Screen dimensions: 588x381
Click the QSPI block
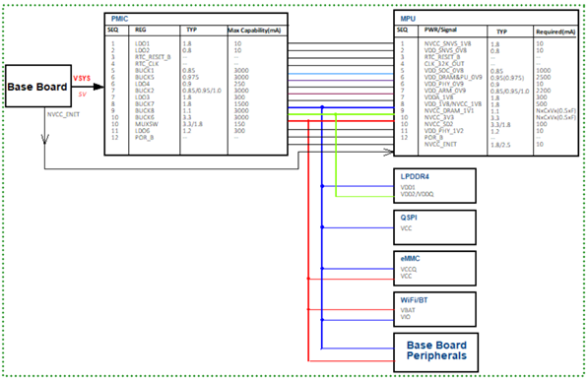[434, 227]
